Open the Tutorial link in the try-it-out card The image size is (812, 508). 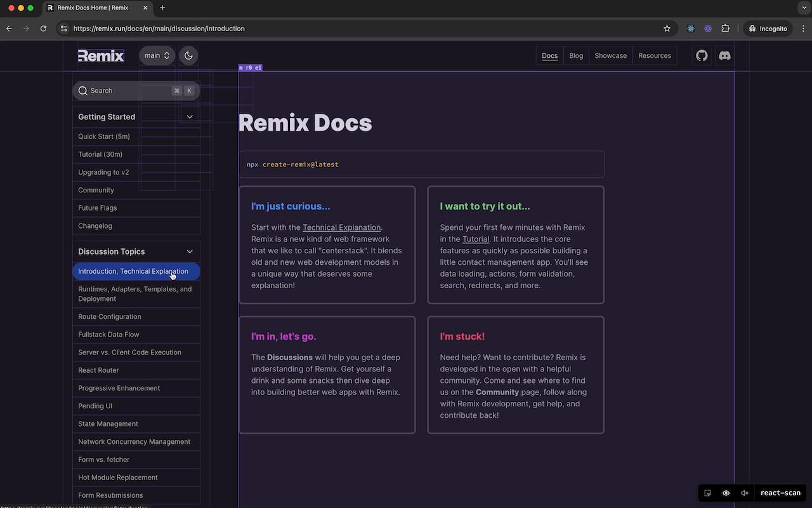point(476,239)
